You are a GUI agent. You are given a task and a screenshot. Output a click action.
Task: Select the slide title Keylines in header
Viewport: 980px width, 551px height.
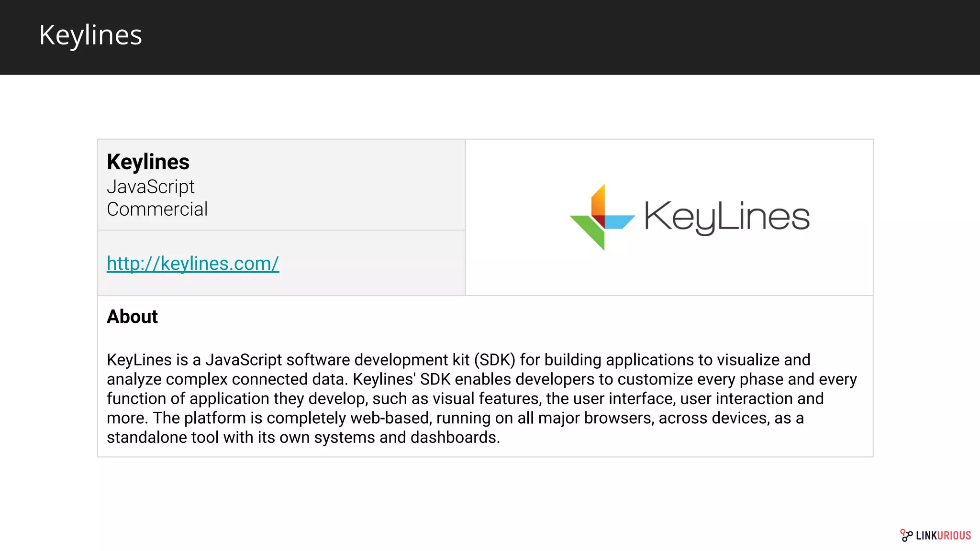pyautogui.click(x=90, y=35)
